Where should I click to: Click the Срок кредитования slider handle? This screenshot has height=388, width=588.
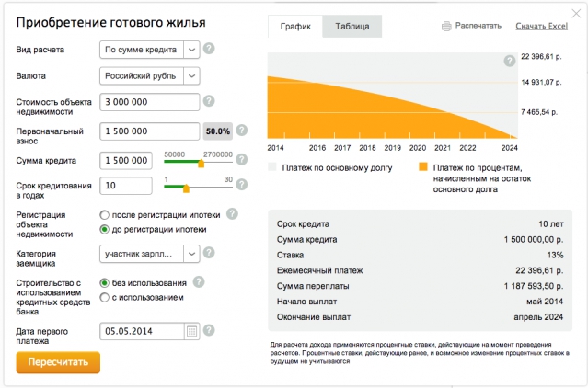point(186,188)
